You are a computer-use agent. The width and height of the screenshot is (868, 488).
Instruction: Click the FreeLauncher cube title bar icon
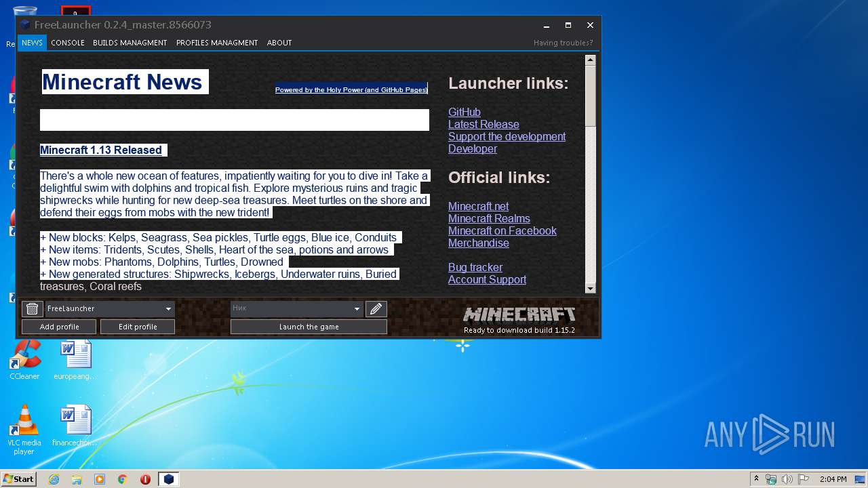(25, 25)
